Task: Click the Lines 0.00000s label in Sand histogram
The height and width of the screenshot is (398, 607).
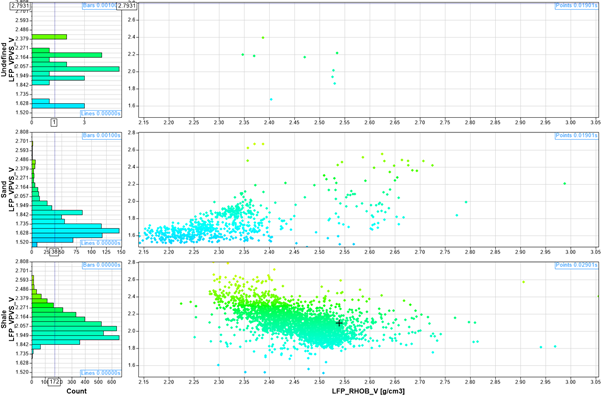Action: click(x=101, y=243)
